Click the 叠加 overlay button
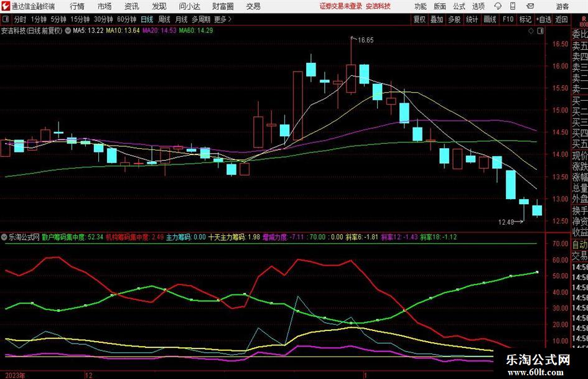 [x=437, y=19]
